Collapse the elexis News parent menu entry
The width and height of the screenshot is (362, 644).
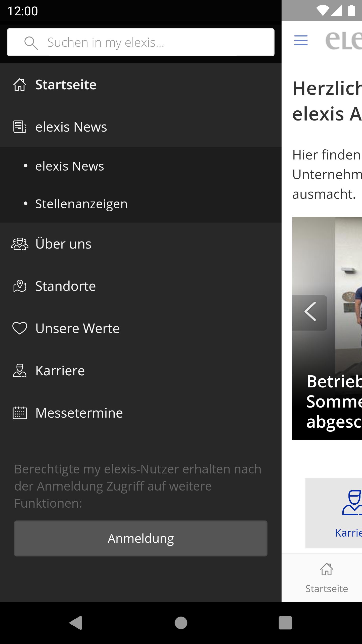point(141,127)
